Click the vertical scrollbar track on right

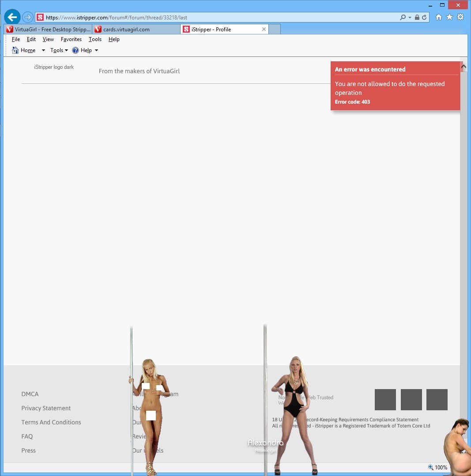(463, 221)
